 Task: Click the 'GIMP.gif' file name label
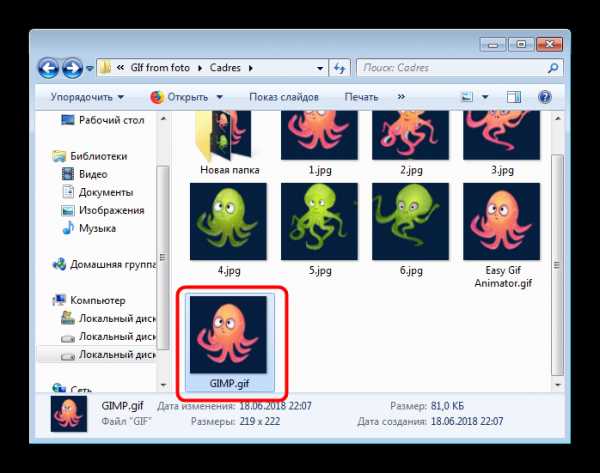[x=229, y=383]
